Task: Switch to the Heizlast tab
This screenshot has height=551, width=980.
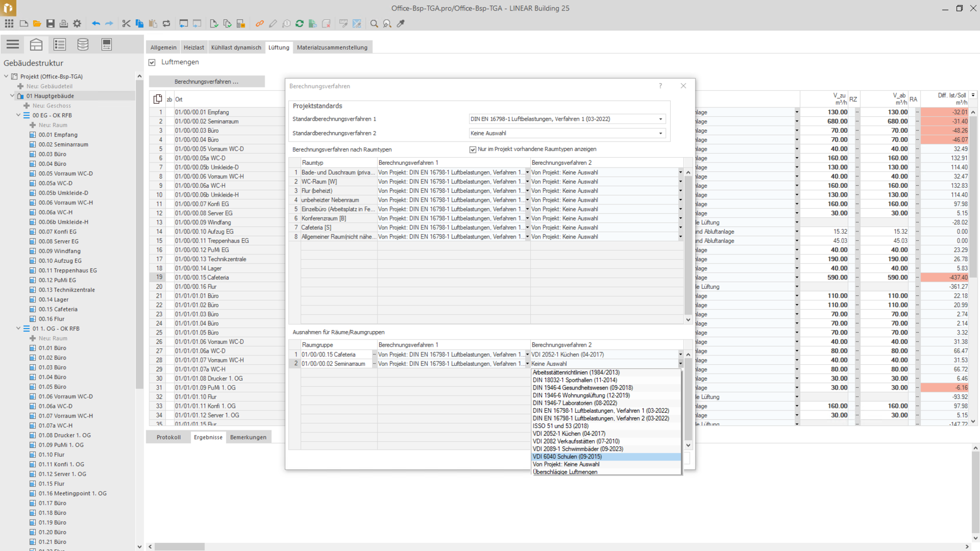Action: point(193,47)
